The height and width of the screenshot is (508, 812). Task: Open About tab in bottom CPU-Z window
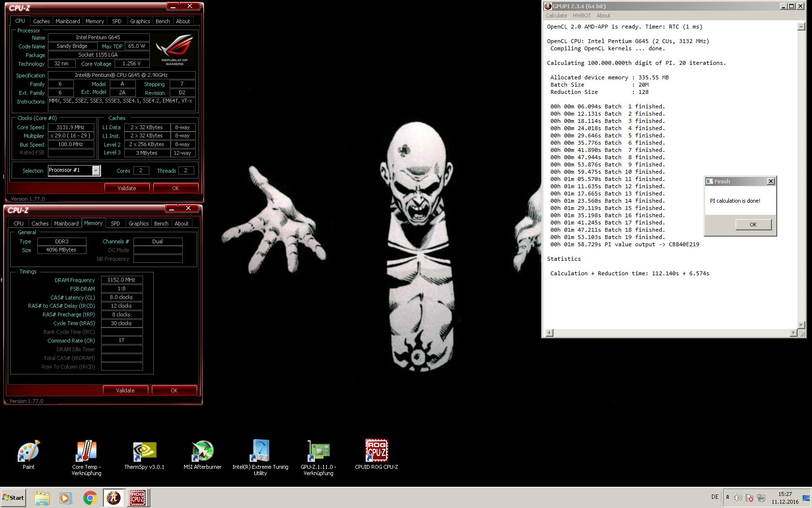pos(181,224)
